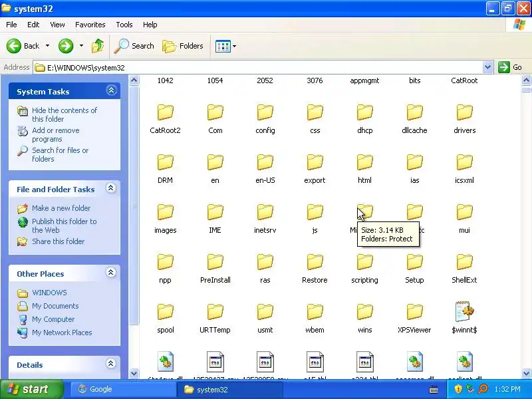Select the scripting folder icon

[364, 262]
